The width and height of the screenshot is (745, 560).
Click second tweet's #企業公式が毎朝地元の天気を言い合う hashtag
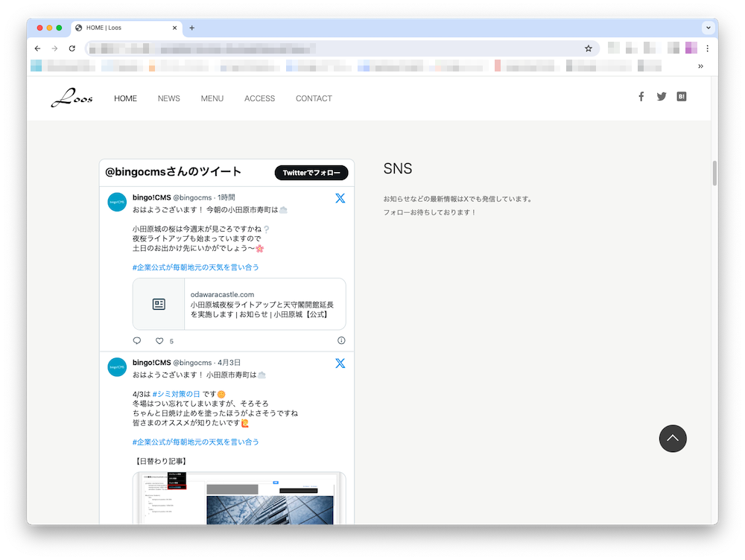coord(195,442)
